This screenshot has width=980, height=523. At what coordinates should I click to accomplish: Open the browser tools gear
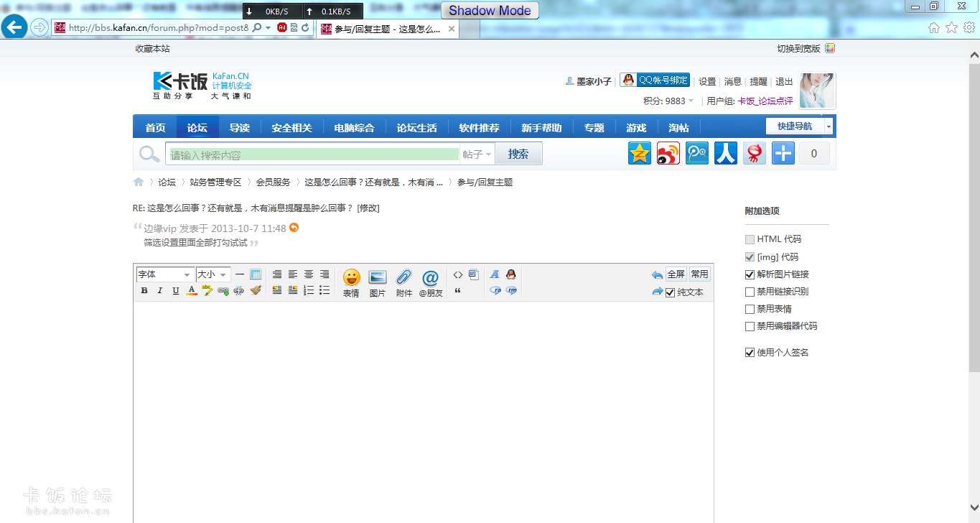[x=969, y=27]
